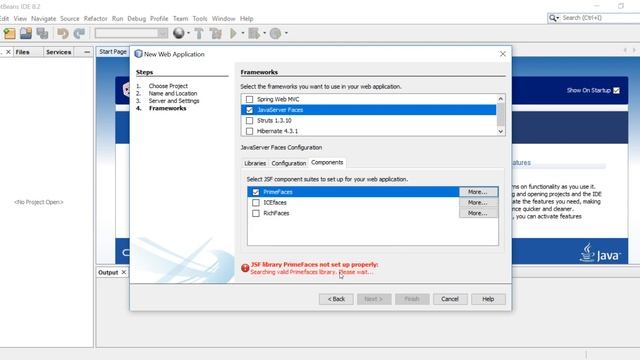Close the New Web Application dialog

503,54
